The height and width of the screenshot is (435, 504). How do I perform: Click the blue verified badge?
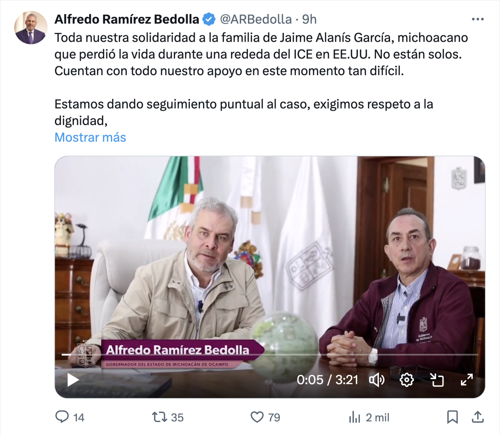209,19
